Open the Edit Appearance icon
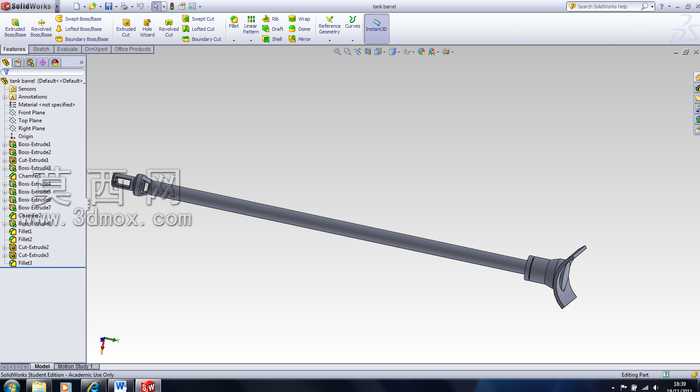The height and width of the screenshot is (392, 700). pyautogui.click(x=421, y=52)
